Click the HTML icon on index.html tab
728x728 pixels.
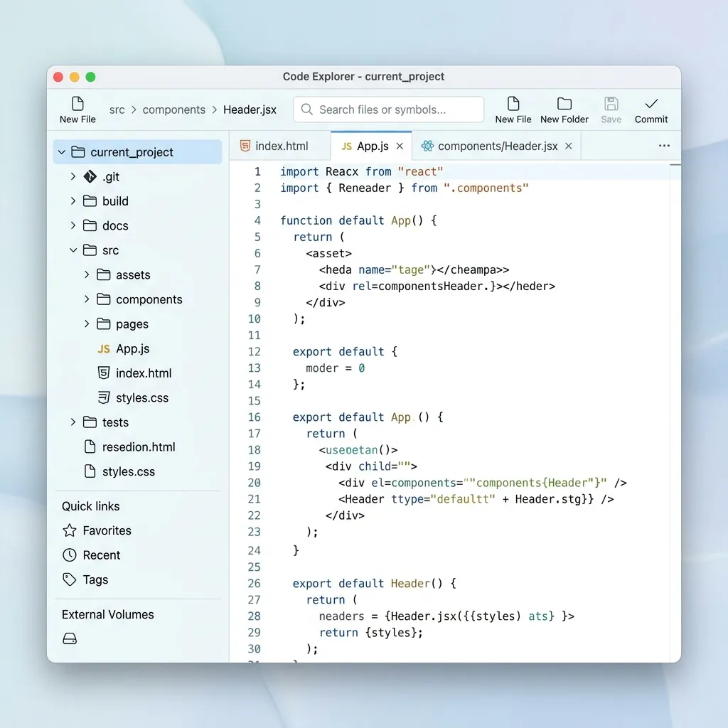point(245,146)
